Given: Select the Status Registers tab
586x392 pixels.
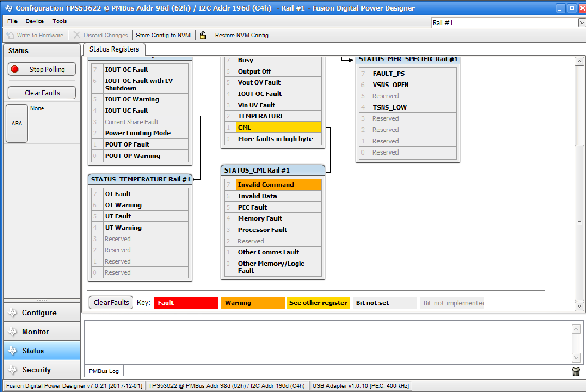Looking at the screenshot, I should point(114,49).
